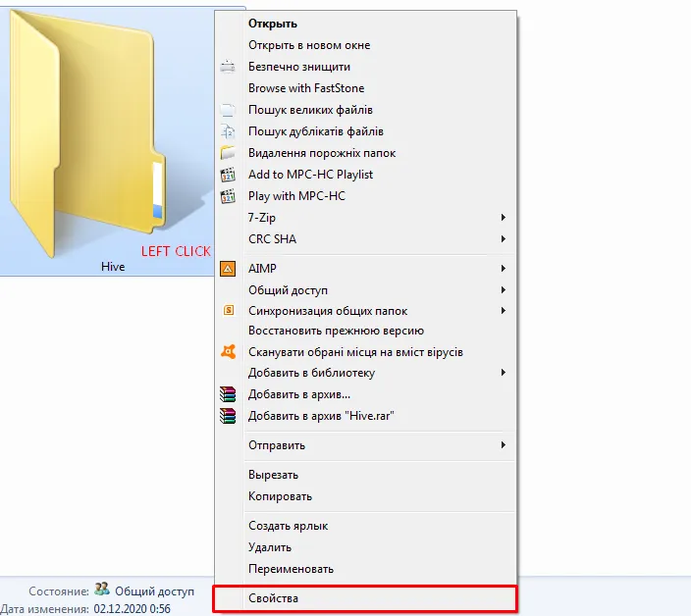691x616 pixels.
Task: Click the Avast icon beside Сканувати обрані місця
Action: point(229,352)
